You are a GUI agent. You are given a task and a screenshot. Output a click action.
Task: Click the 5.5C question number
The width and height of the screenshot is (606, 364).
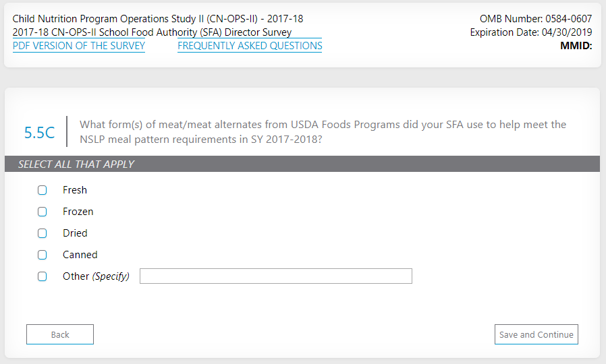[39, 133]
